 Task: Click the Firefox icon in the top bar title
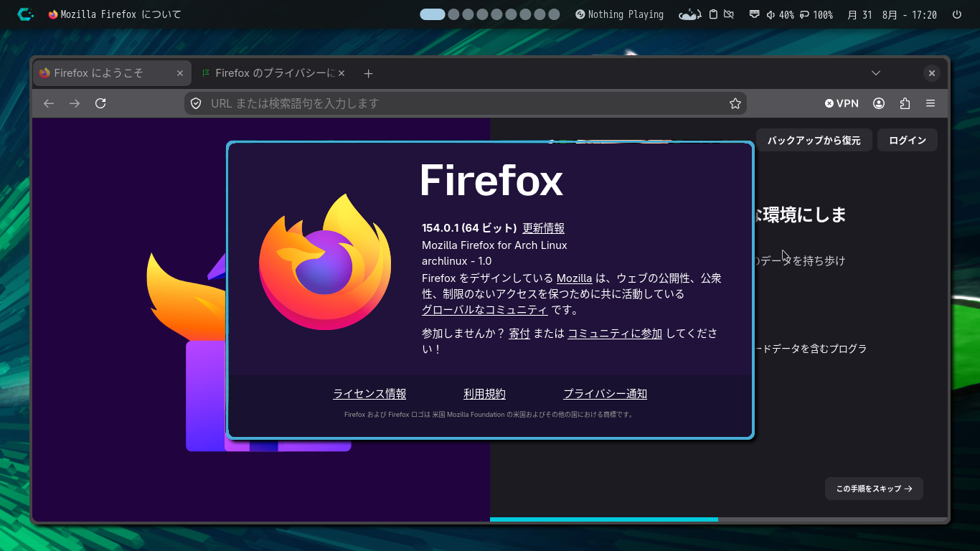[x=52, y=14]
